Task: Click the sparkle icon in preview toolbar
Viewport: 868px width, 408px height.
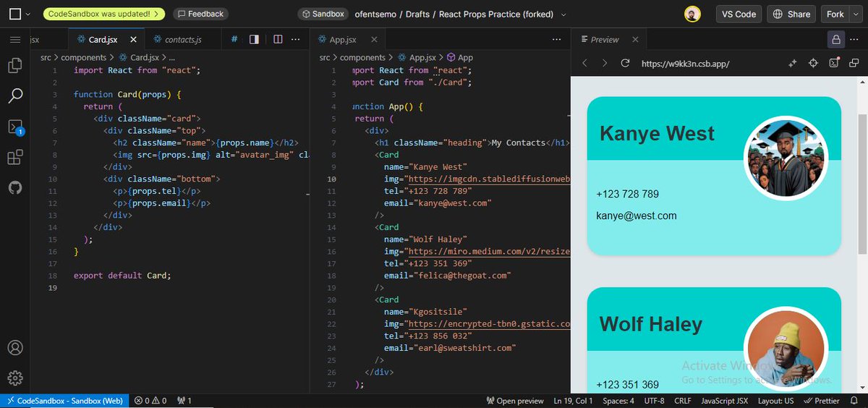Action: tap(793, 63)
